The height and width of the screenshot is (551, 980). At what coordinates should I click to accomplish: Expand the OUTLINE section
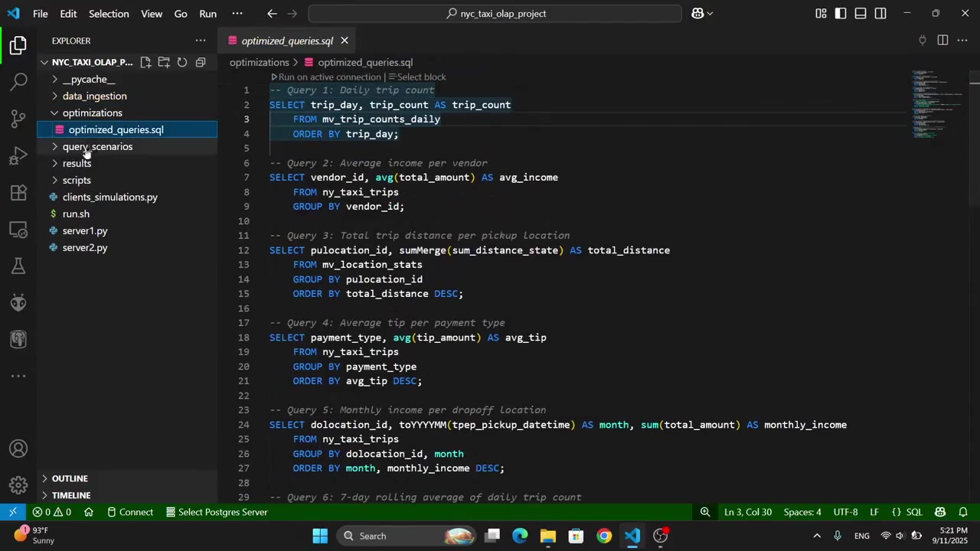click(70, 478)
